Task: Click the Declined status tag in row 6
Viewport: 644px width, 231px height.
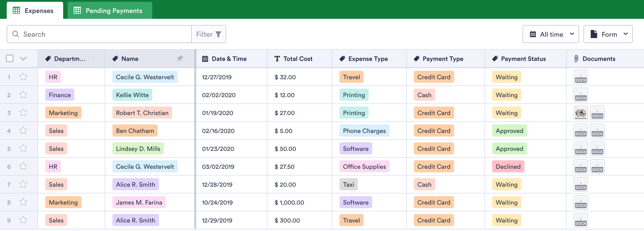Action: pyautogui.click(x=508, y=167)
